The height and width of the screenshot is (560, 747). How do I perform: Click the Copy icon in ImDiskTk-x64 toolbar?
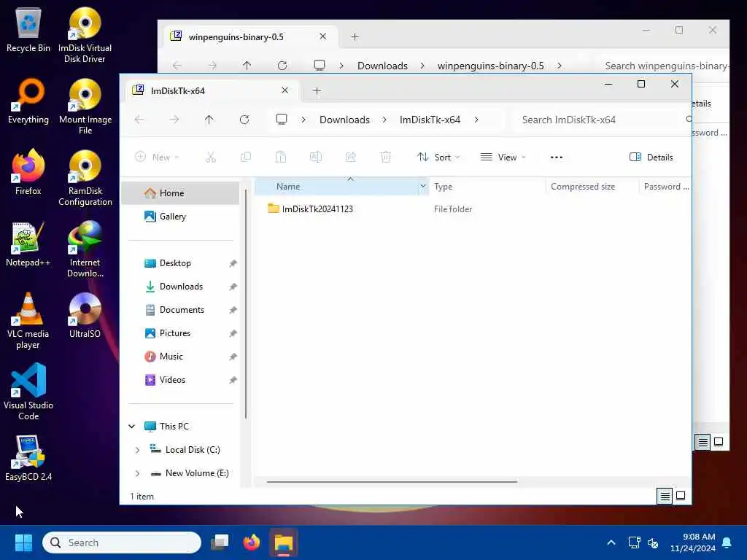point(246,157)
